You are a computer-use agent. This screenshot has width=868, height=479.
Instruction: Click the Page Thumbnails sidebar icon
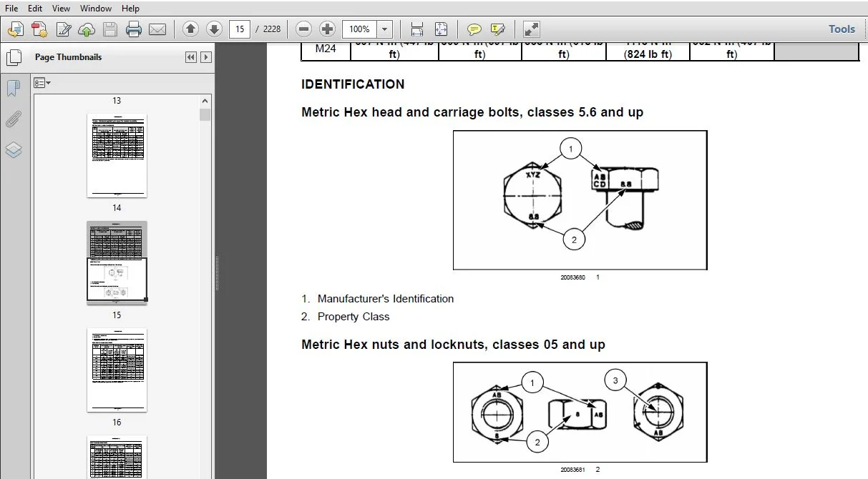click(14, 57)
